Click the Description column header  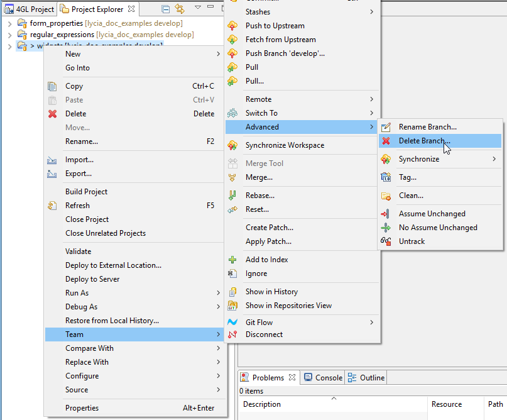262,404
